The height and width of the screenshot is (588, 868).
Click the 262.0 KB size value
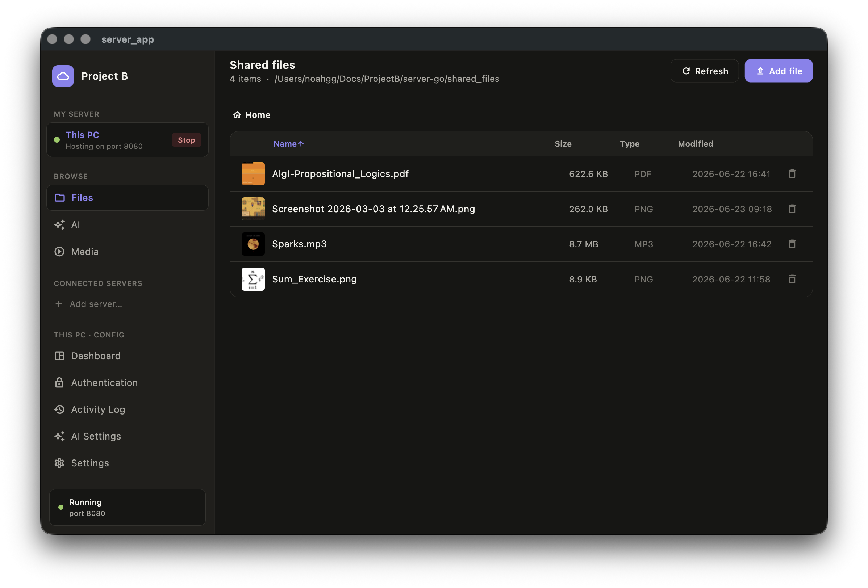(588, 209)
